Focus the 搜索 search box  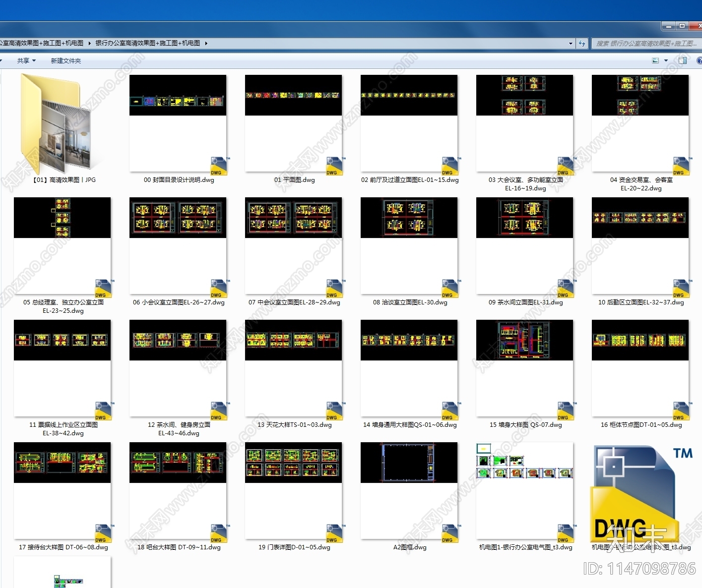tap(646, 44)
